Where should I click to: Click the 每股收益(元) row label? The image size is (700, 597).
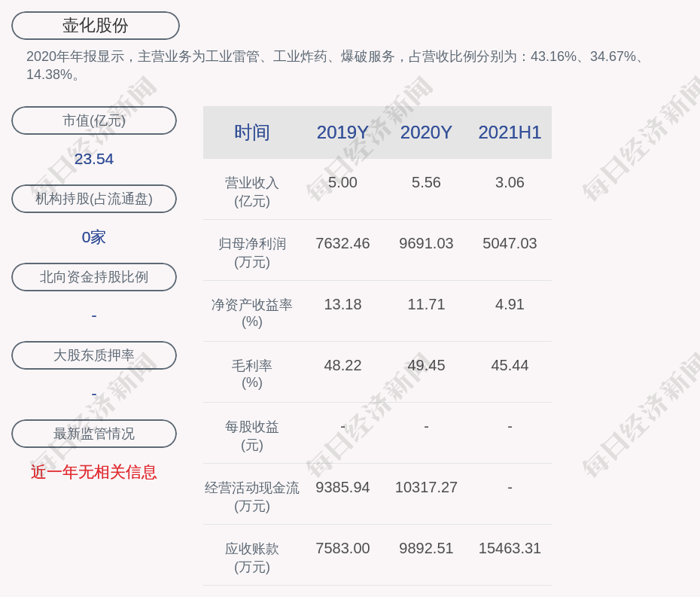tap(252, 436)
